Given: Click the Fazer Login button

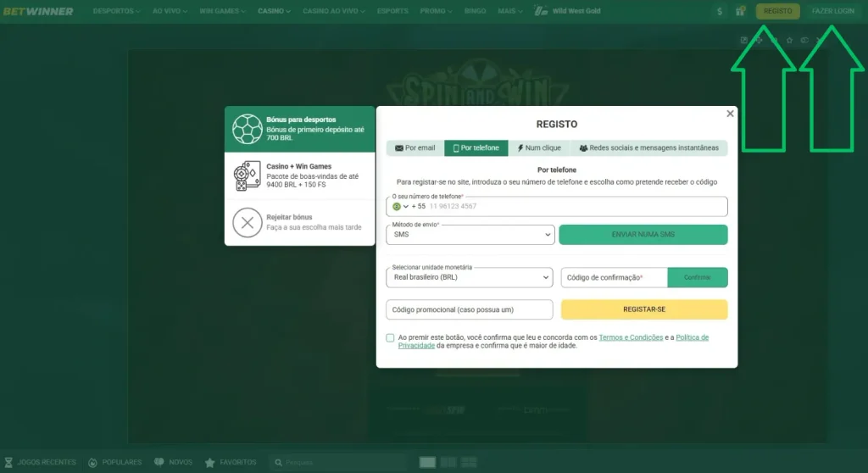Looking at the screenshot, I should tap(833, 11).
